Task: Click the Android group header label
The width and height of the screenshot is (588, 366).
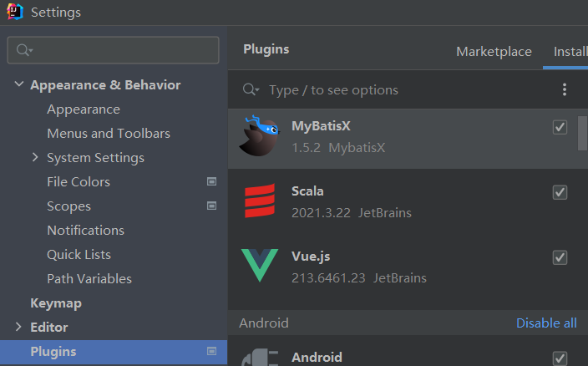Action: (x=264, y=323)
